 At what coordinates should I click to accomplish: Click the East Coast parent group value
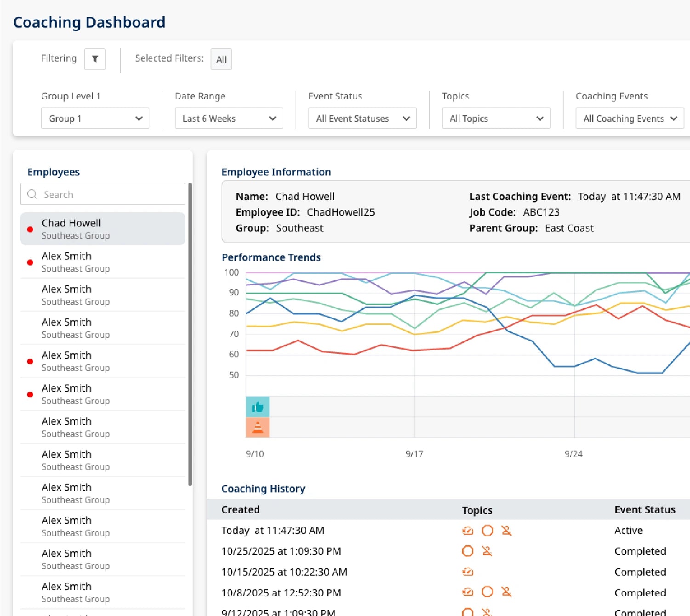(569, 228)
